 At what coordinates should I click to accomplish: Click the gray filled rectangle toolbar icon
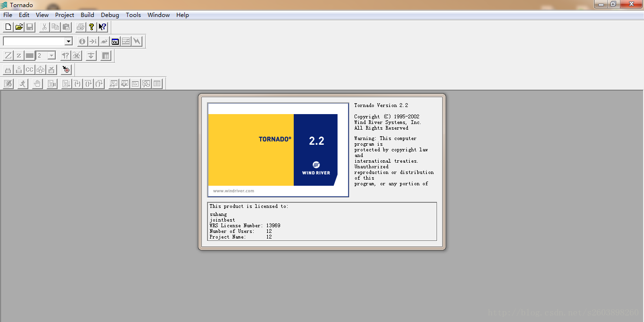30,56
